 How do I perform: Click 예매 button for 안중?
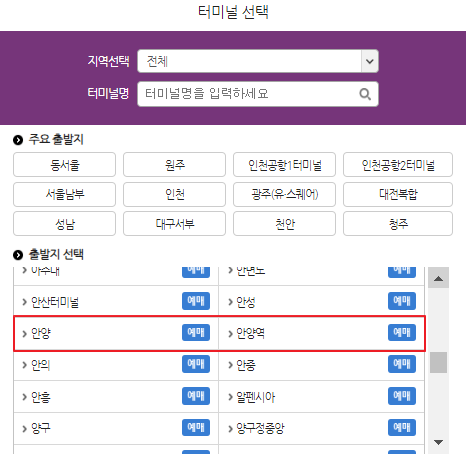[x=402, y=364]
